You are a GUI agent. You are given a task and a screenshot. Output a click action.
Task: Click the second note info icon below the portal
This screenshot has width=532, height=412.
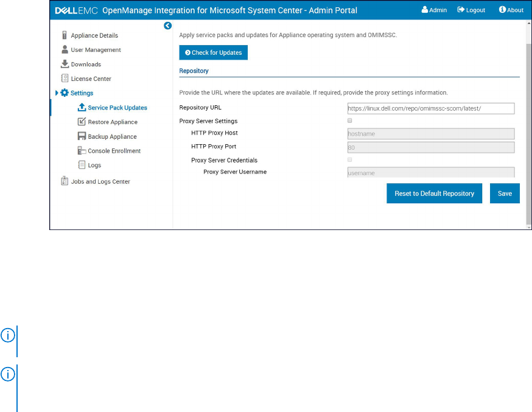point(7,374)
